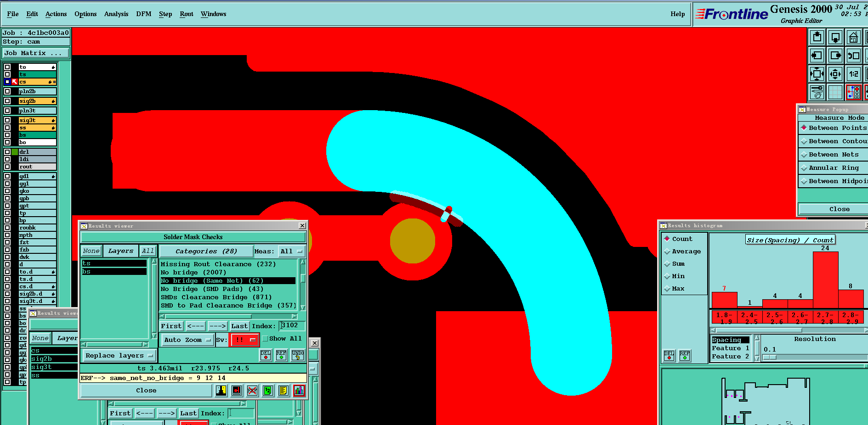Click All layers button in Results viewer
The image size is (868, 425).
[148, 251]
